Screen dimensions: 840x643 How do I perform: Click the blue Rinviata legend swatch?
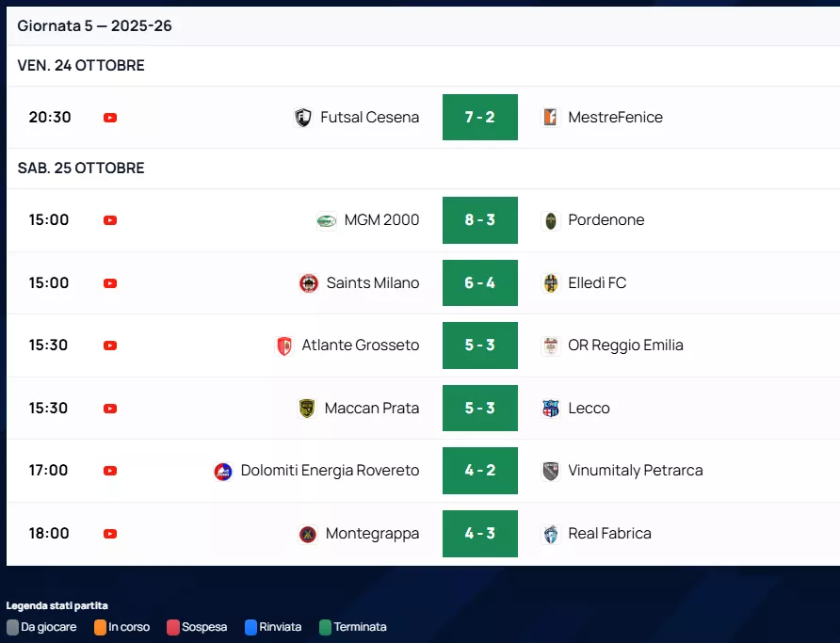251,627
